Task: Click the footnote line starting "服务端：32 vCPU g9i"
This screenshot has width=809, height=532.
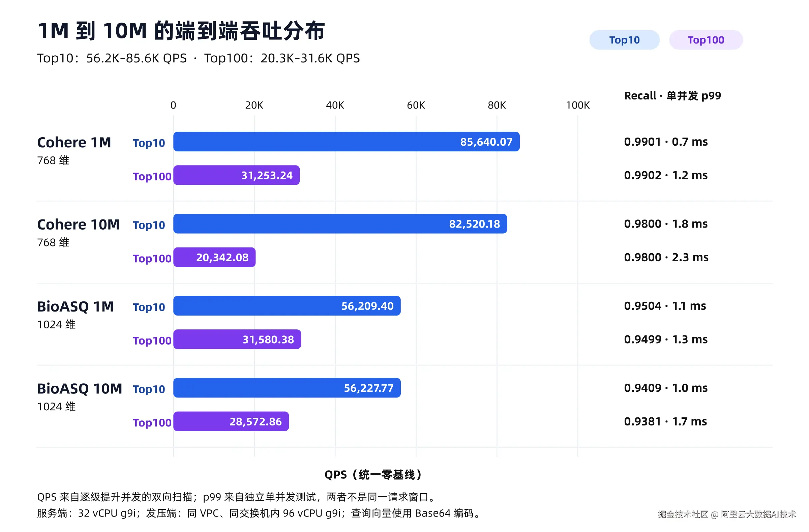Action: pos(259,513)
